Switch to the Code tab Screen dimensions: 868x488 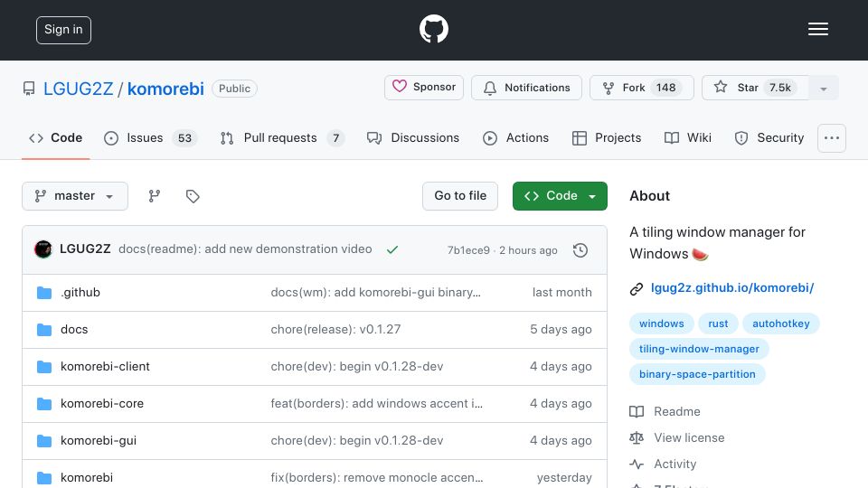(x=55, y=137)
